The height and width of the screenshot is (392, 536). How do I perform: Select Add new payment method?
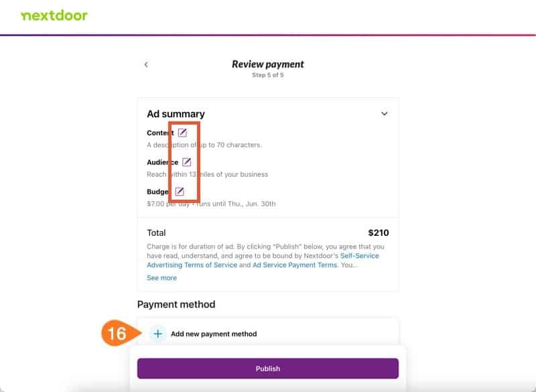coord(214,334)
